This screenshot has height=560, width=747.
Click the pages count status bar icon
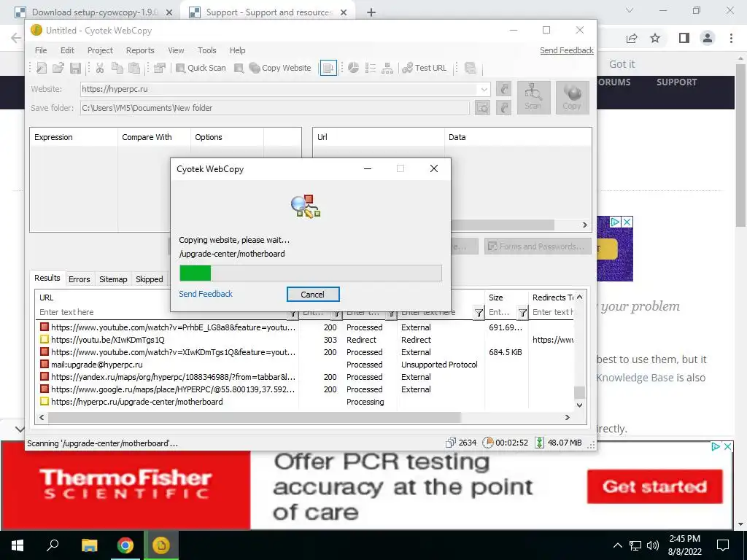point(450,443)
